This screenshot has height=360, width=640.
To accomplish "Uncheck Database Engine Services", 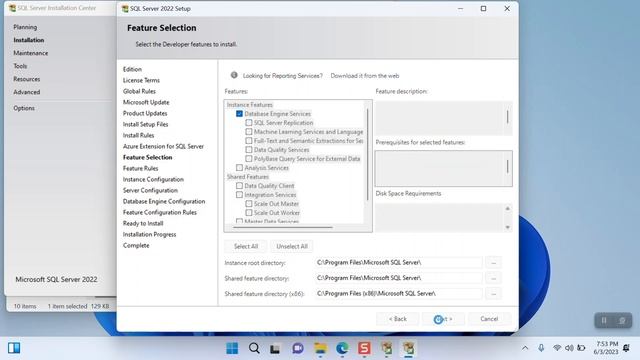I will point(239,114).
